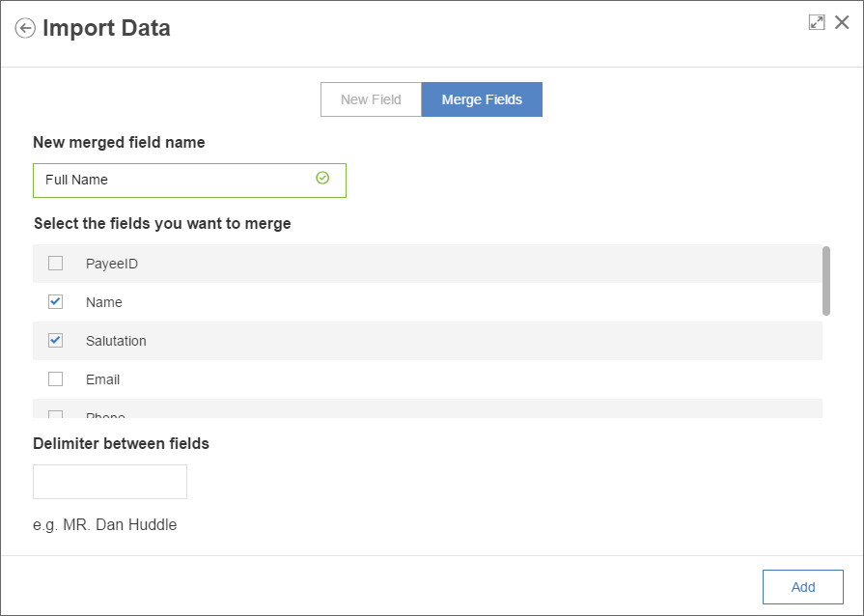The height and width of the screenshot is (616, 864).
Task: Expand the dialog with the maximize icon
Action: click(x=817, y=22)
